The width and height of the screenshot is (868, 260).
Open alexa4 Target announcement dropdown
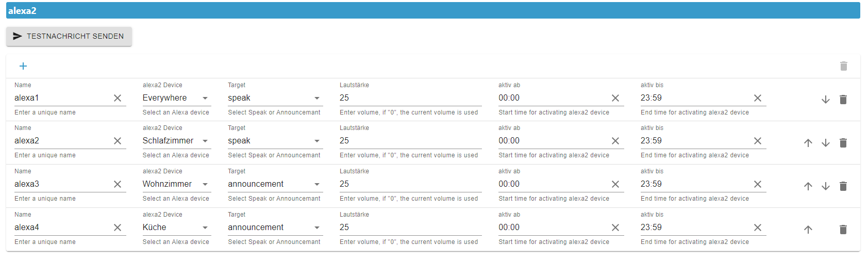click(x=275, y=228)
